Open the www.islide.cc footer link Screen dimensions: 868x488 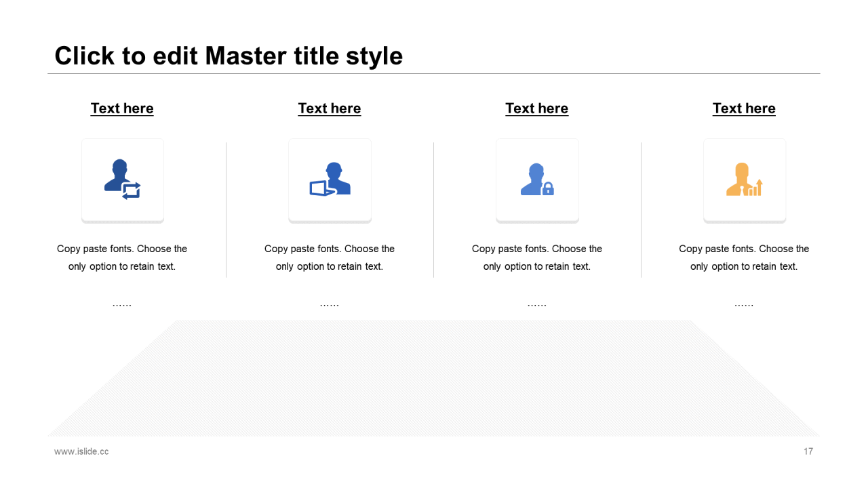point(81,451)
